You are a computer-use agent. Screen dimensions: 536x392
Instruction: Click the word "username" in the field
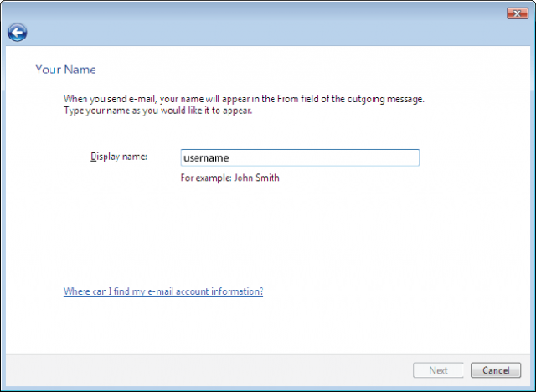coord(205,157)
